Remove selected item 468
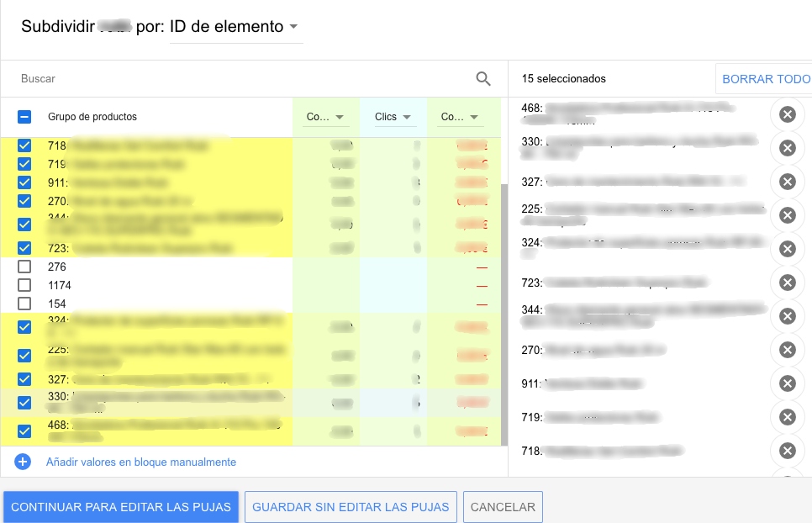The image size is (812, 523). [x=787, y=114]
